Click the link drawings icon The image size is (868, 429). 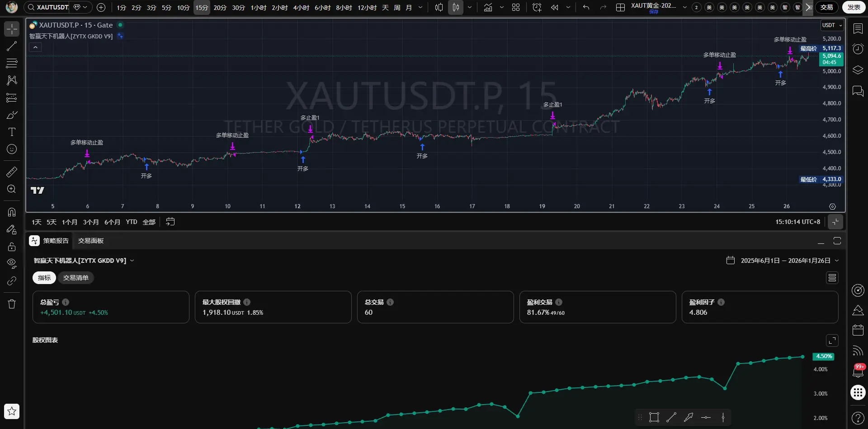tap(12, 281)
